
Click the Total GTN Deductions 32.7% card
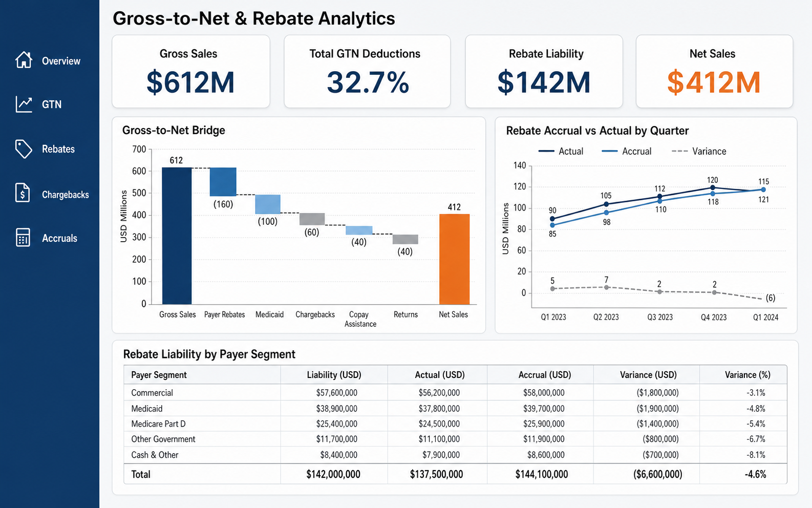pos(367,71)
